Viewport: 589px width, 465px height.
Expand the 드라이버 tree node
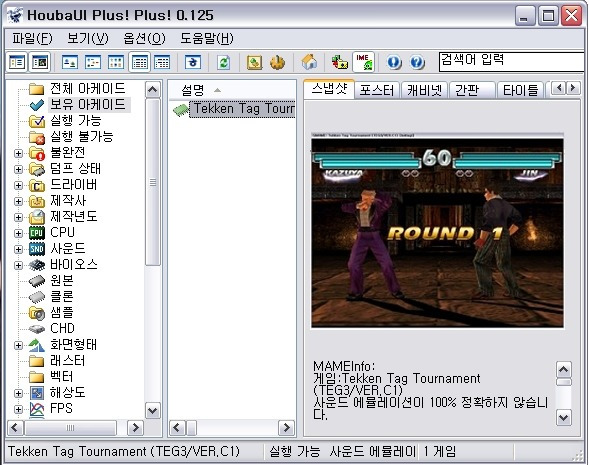point(18,185)
